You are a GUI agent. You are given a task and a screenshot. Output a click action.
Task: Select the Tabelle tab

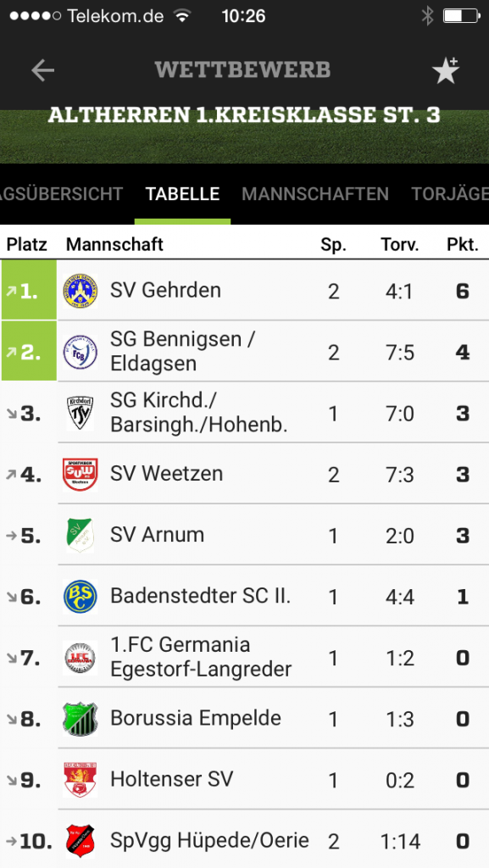click(x=182, y=194)
